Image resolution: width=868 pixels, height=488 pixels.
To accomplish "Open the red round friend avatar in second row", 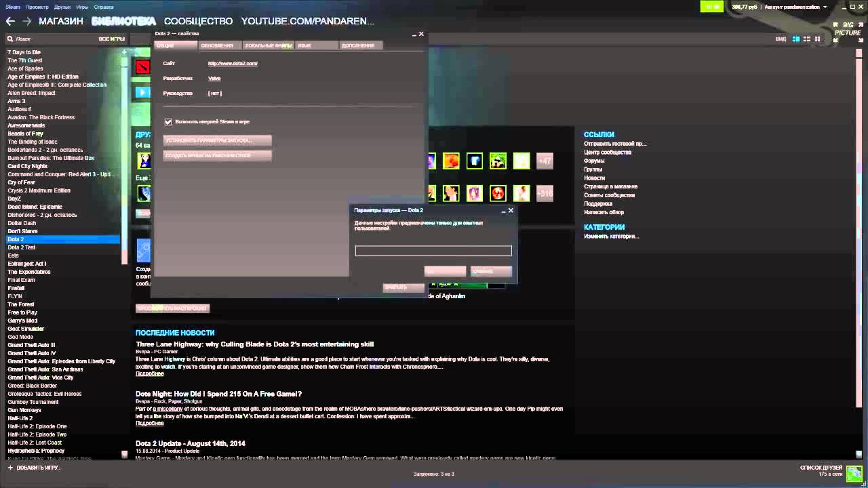I will coord(498,193).
